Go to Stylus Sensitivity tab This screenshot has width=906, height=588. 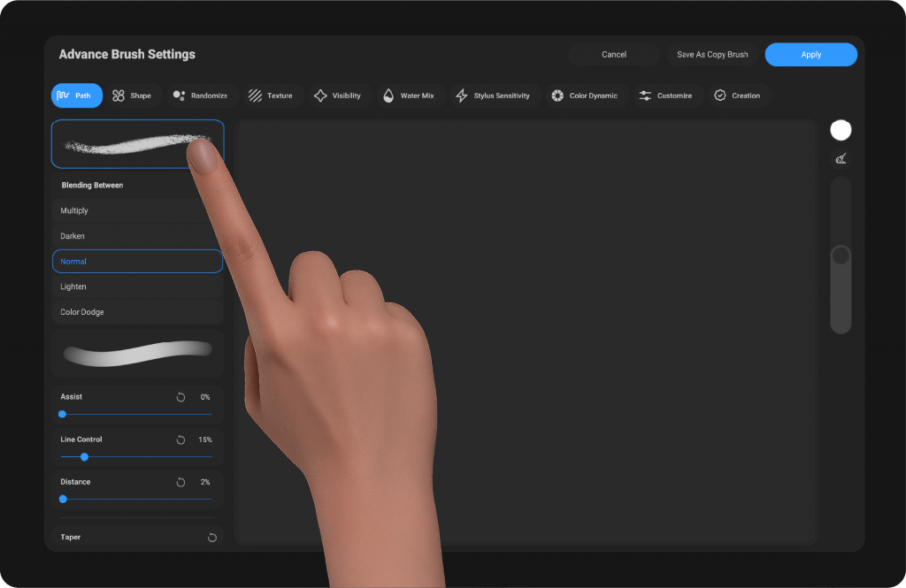coord(492,95)
